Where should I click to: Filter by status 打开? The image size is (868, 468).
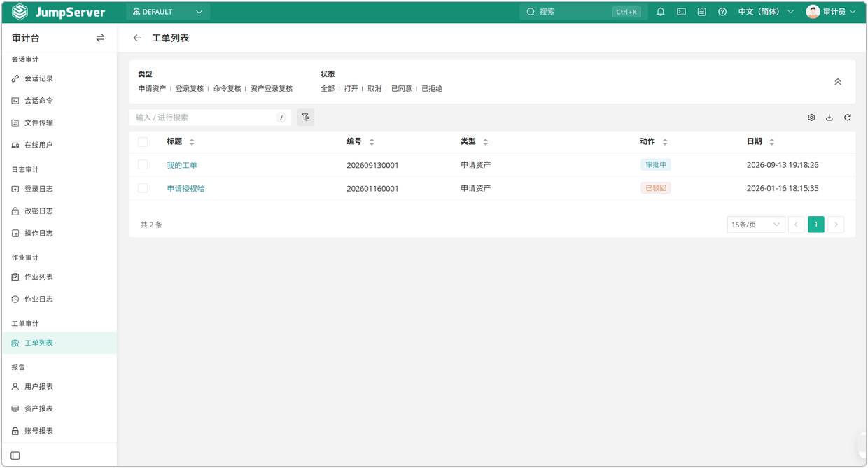click(x=351, y=89)
